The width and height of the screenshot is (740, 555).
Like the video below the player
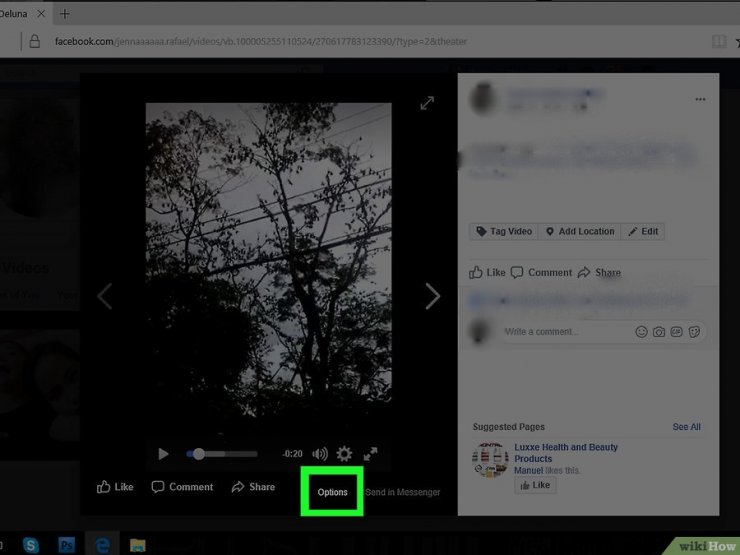115,487
